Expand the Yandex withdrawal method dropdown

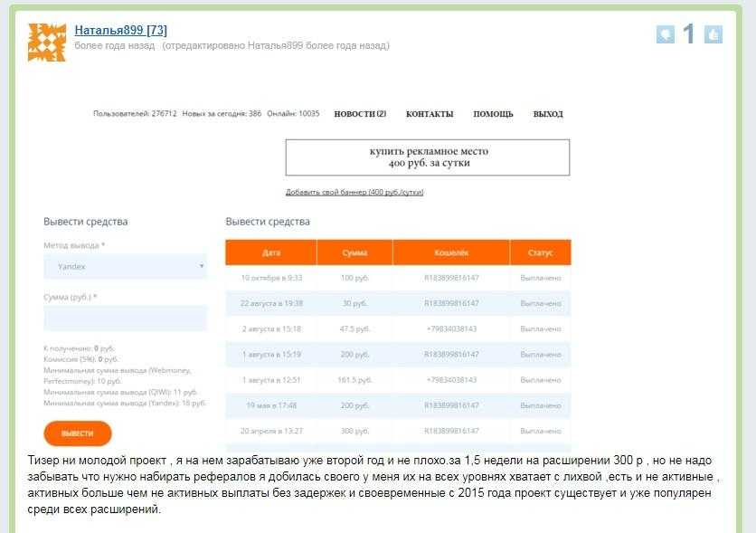[x=125, y=267]
